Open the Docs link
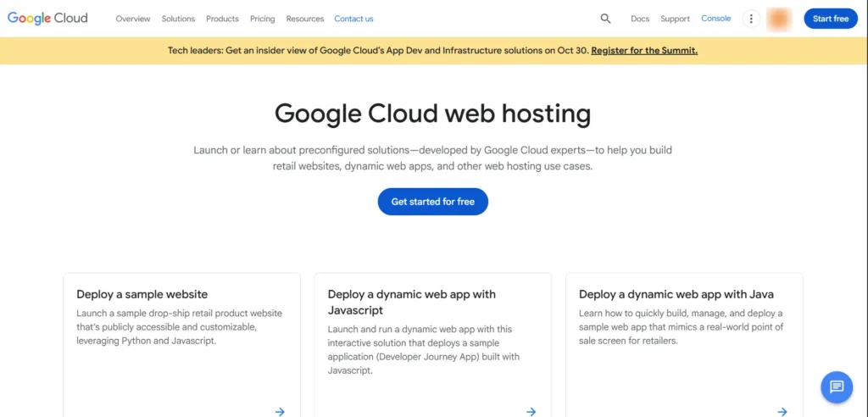This screenshot has width=868, height=417. coord(640,19)
